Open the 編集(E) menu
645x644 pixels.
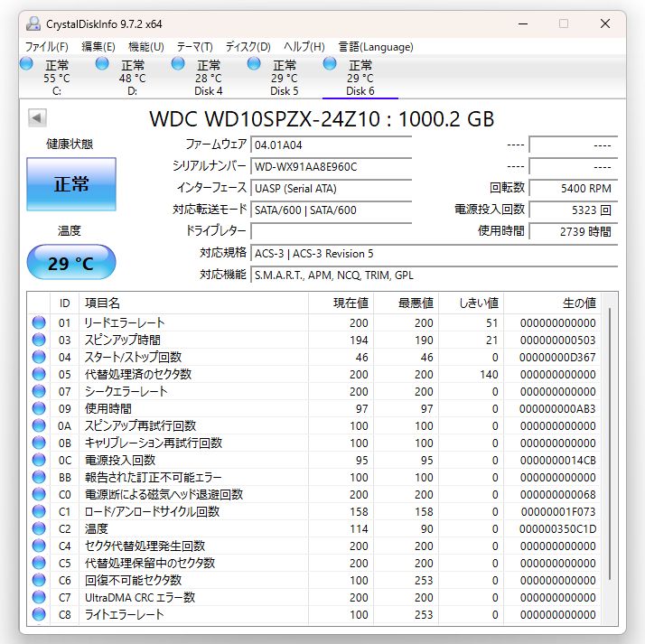click(98, 47)
